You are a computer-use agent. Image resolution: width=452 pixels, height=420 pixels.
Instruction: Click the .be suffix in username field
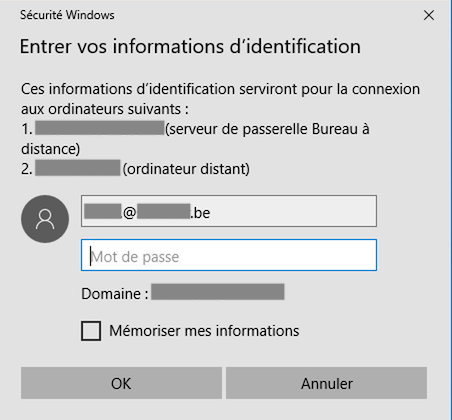click(201, 213)
